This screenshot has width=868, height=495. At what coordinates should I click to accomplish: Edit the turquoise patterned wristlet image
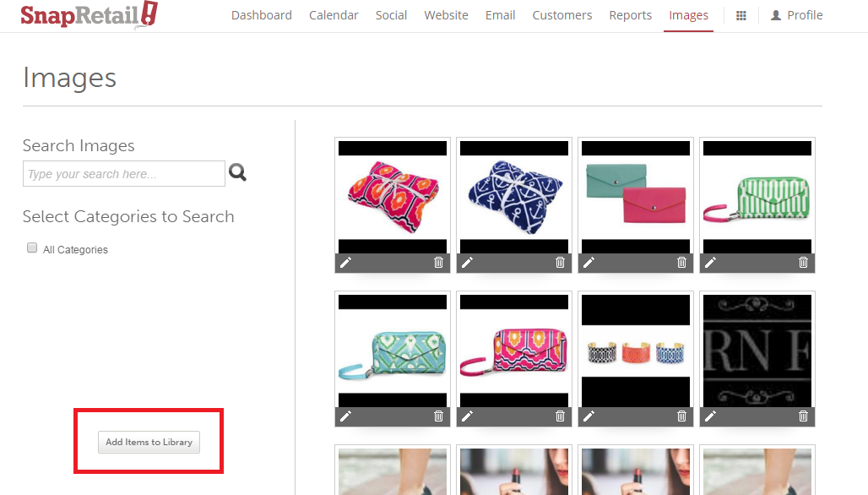[345, 416]
